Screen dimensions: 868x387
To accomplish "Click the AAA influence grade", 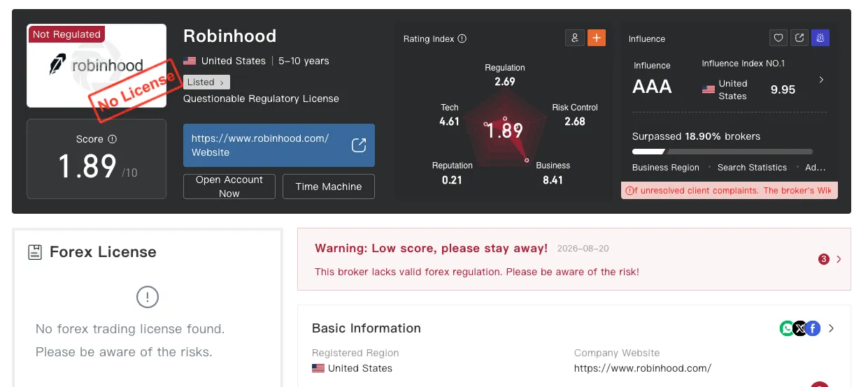I will tap(652, 87).
